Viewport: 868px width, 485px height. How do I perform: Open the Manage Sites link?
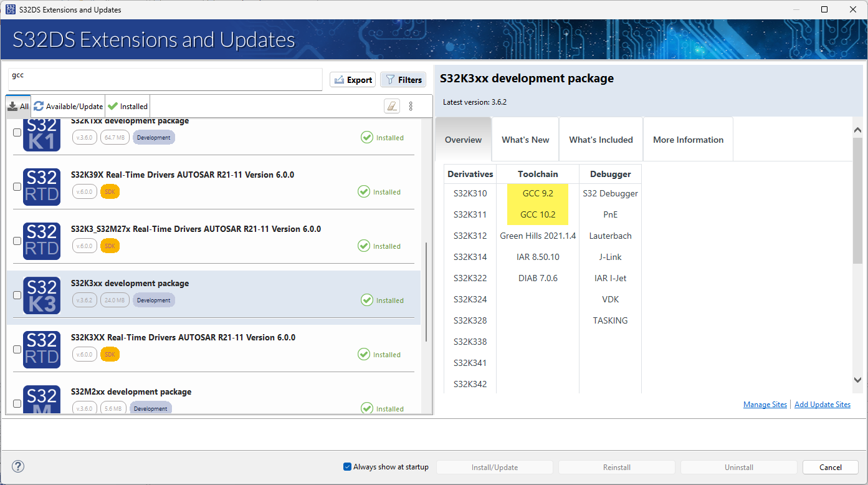click(765, 405)
